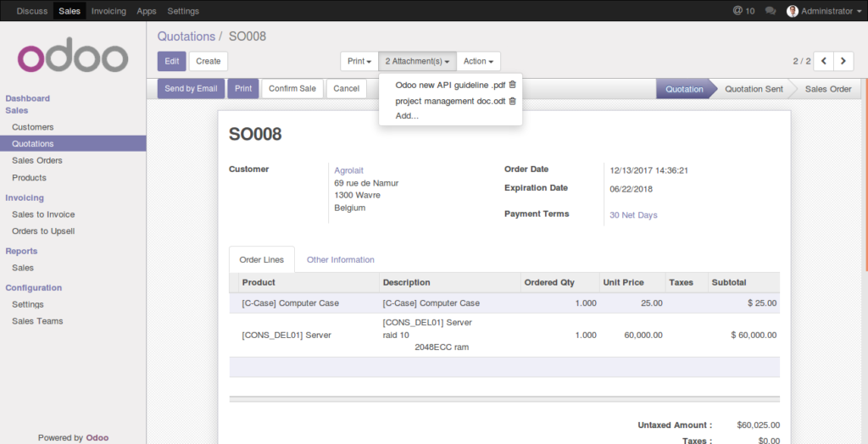Open the 30 Net Days payment term

coord(633,215)
